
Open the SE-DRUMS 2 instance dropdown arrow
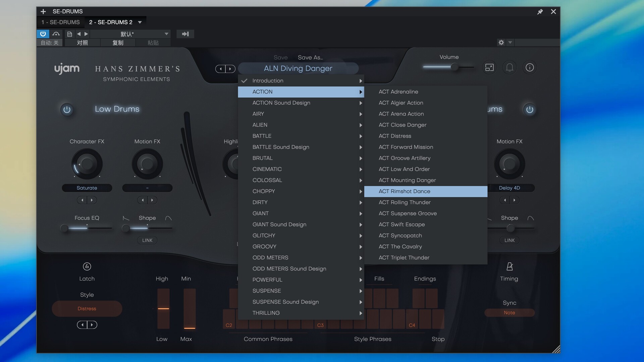point(140,22)
